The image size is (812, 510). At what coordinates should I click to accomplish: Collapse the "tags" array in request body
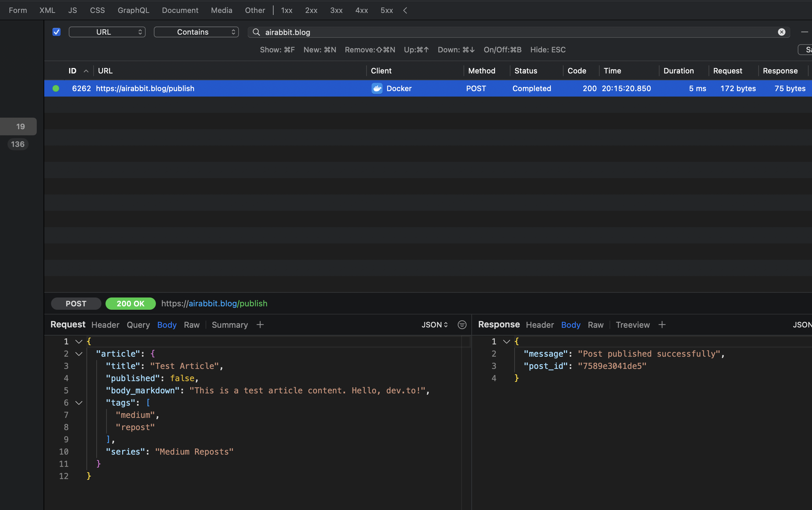point(79,403)
